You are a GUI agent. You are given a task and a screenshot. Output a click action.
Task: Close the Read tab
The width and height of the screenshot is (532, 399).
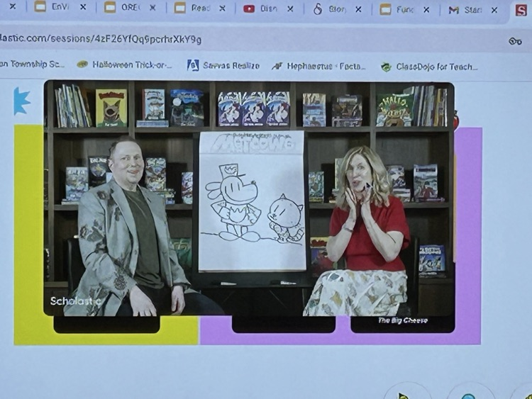221,9
